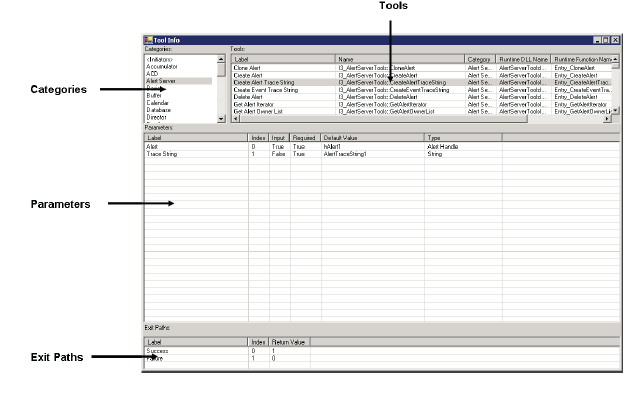Click the Tools list scroll down arrow
The width and height of the screenshot is (637, 393).
tap(615, 111)
